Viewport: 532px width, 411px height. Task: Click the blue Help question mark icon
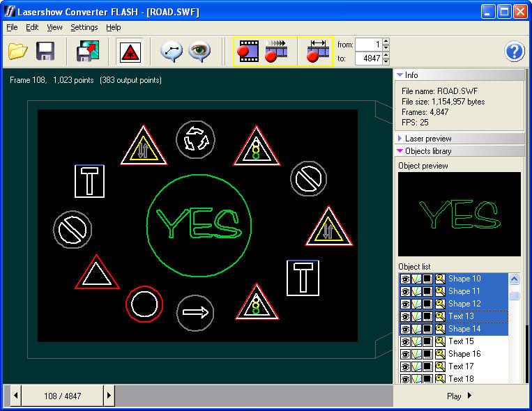514,52
